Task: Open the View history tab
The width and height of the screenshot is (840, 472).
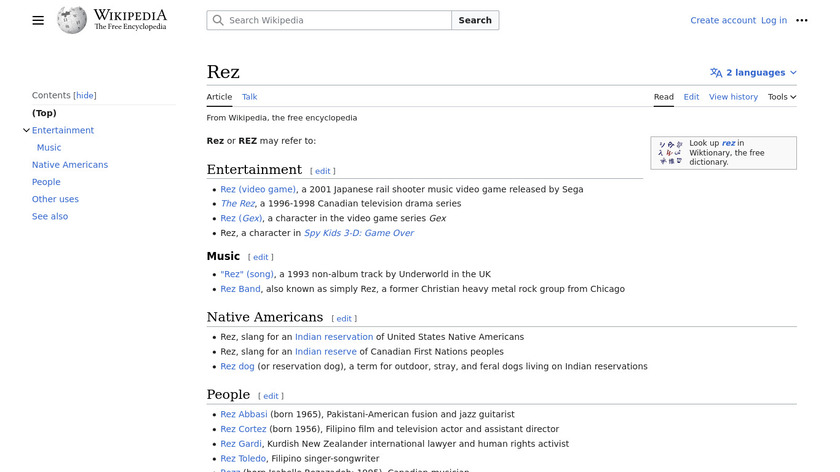Action: coord(733,97)
